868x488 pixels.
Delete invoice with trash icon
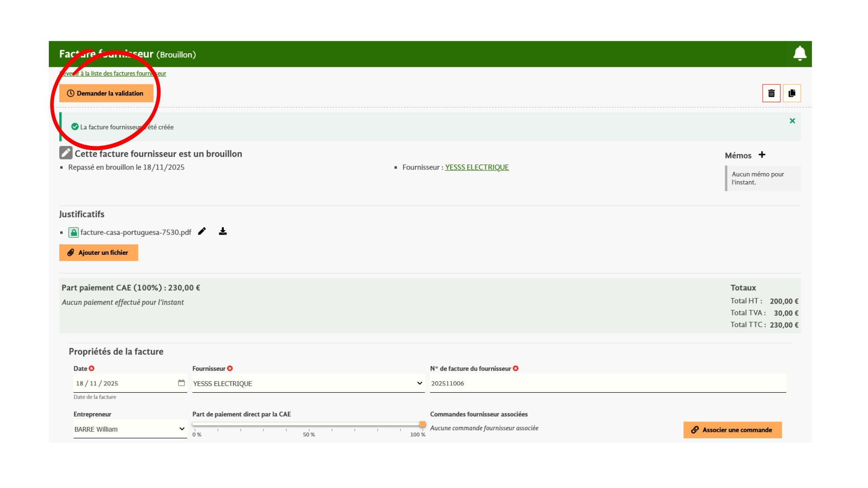[x=771, y=93]
